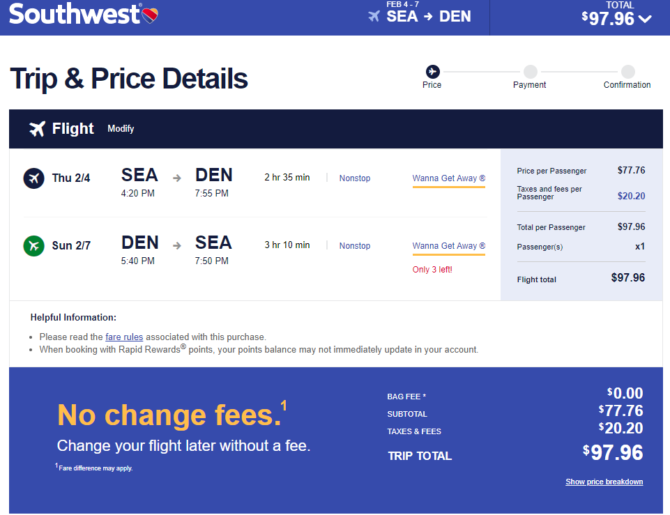Screen dimensions: 670x515
Task: Click the arrow between SEA and DEN departing
Action: tap(177, 178)
